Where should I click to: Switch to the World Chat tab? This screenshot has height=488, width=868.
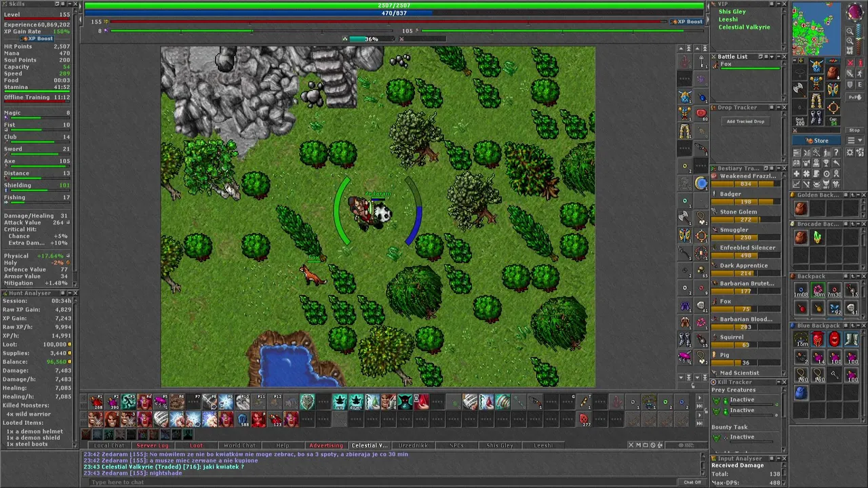[239, 445]
